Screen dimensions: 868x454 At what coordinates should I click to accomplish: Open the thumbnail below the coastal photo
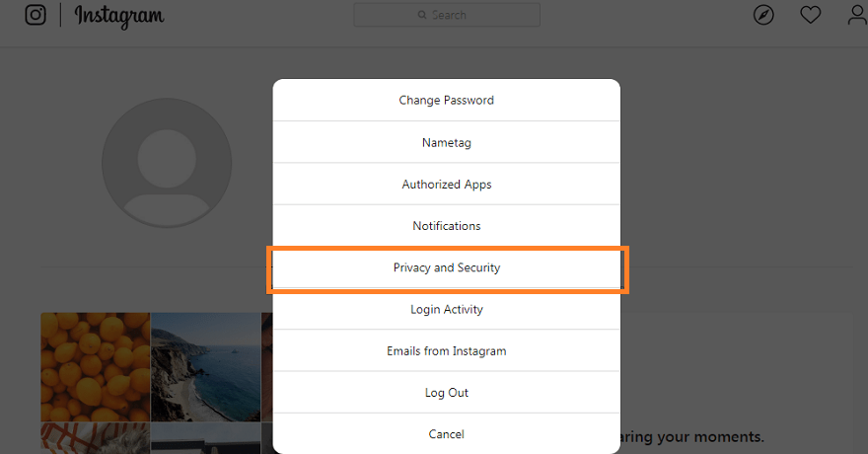tap(205, 439)
